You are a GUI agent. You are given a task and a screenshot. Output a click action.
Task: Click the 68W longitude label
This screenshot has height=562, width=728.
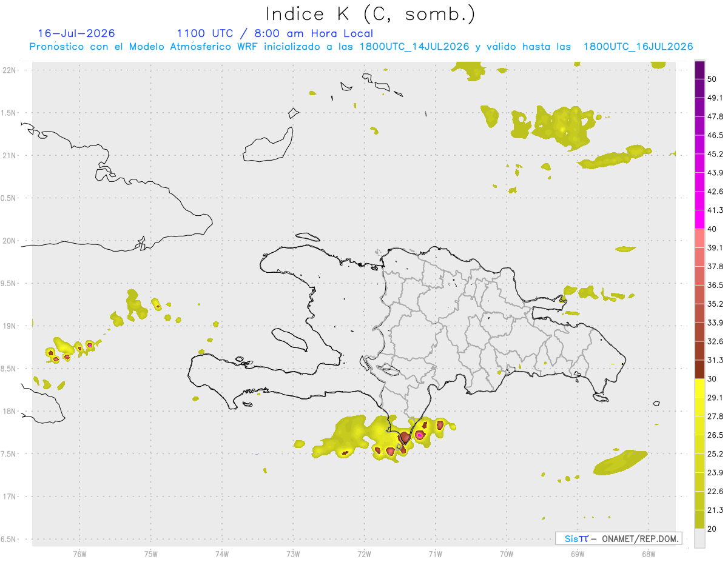click(x=648, y=554)
